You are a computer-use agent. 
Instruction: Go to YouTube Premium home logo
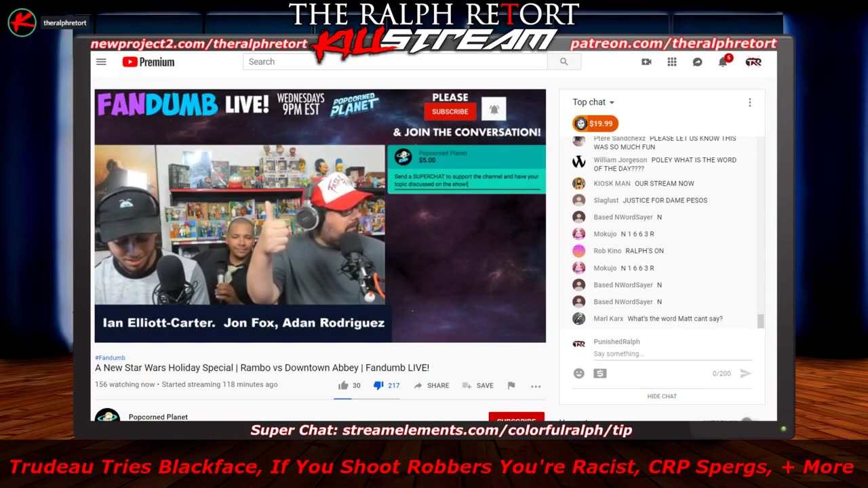pos(149,62)
